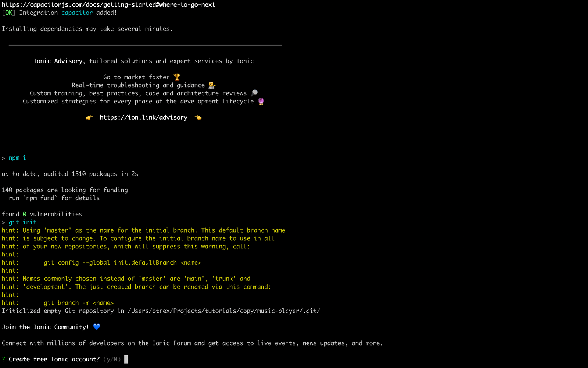This screenshot has width=588, height=368.
Task: Click '140 packages are looking for funding'
Action: [x=65, y=190]
